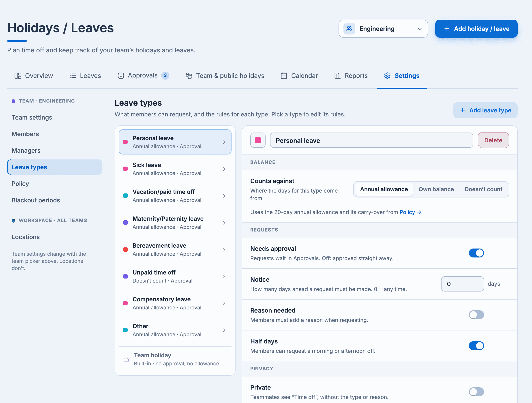
Task: Turn on the Private switch
Action: [476, 392]
